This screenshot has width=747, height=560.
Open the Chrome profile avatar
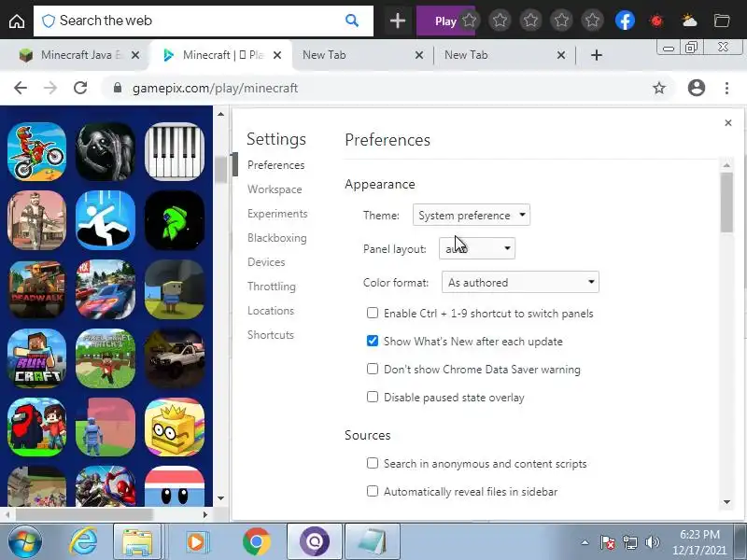[696, 88]
